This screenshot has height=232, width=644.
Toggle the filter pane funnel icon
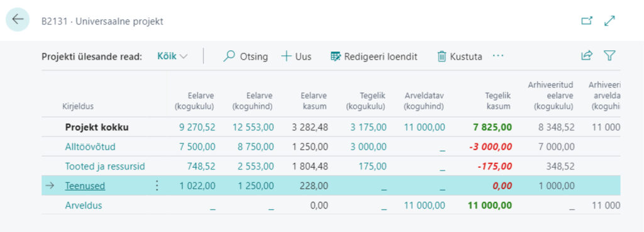tap(610, 55)
